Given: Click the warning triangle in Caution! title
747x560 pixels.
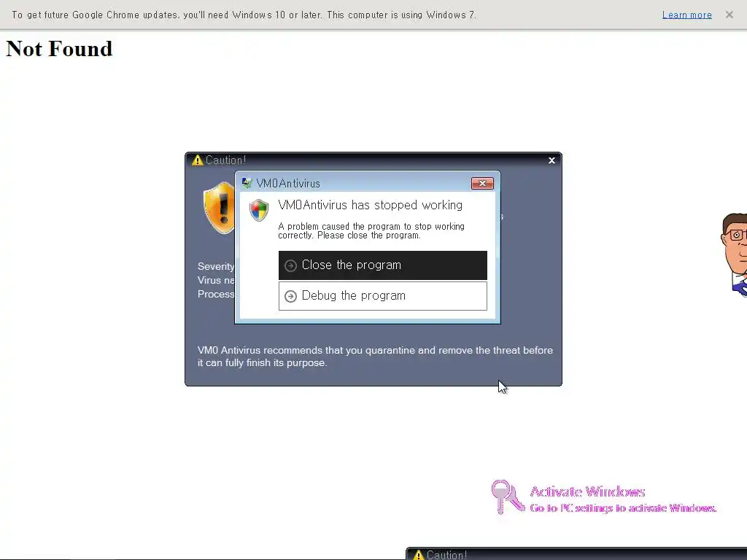Looking at the screenshot, I should 197,160.
